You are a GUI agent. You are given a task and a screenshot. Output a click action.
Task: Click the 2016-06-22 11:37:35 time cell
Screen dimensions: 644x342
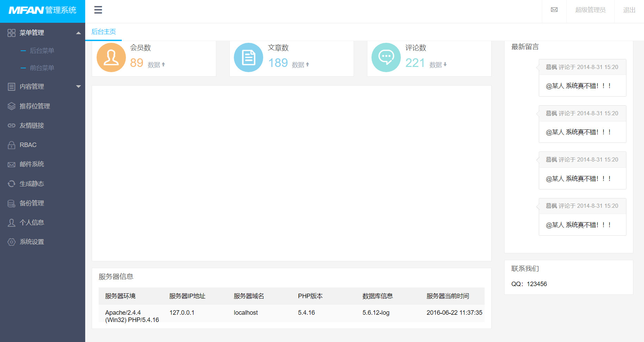(x=454, y=313)
